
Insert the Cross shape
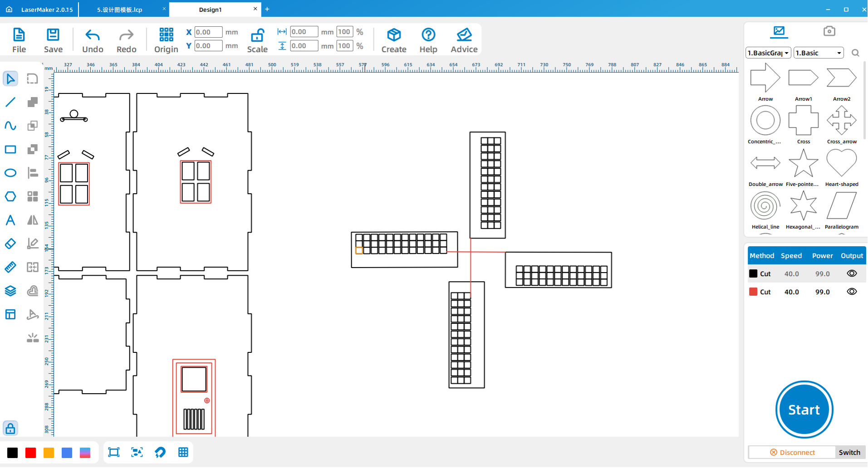(803, 124)
